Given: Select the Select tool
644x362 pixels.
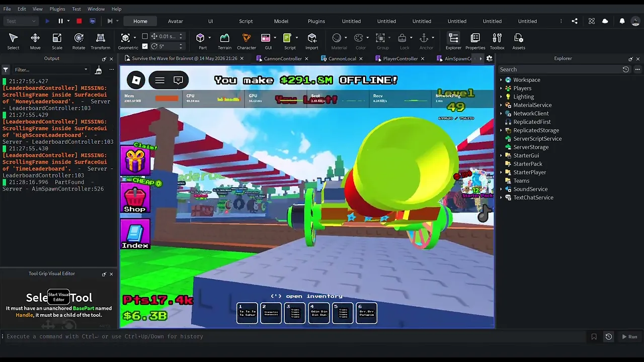Looking at the screenshot, I should click(13, 41).
